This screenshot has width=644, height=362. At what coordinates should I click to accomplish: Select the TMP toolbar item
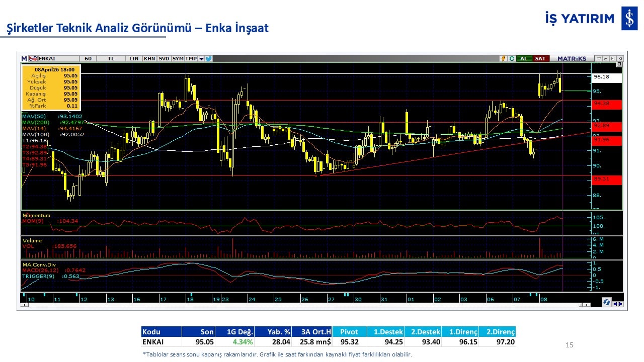191,59
